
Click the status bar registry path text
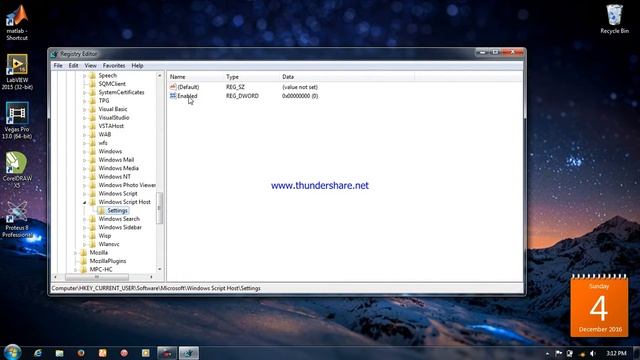click(x=156, y=288)
